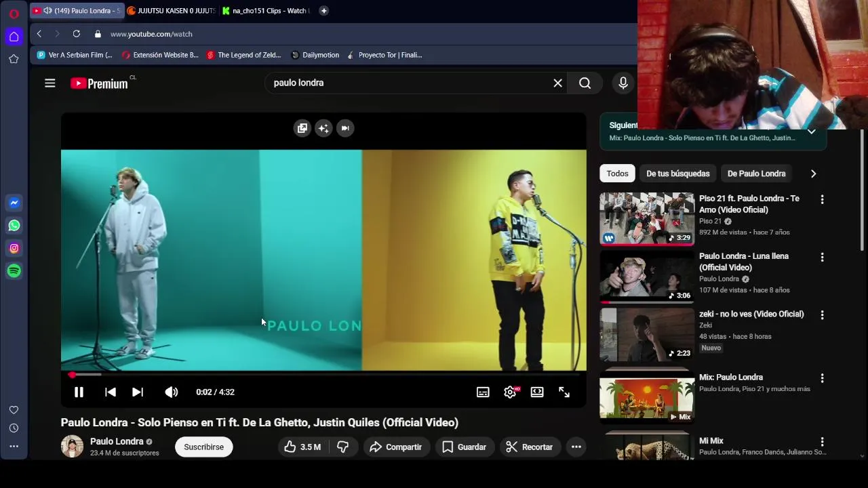Skip to next video
868x488 pixels.
click(138, 392)
